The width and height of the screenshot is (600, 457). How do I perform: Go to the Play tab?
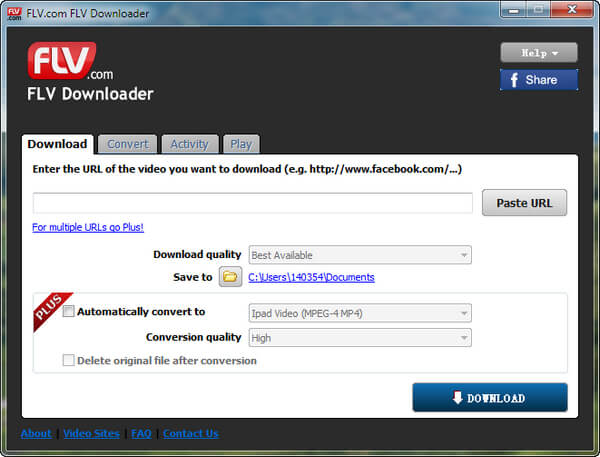(x=241, y=144)
